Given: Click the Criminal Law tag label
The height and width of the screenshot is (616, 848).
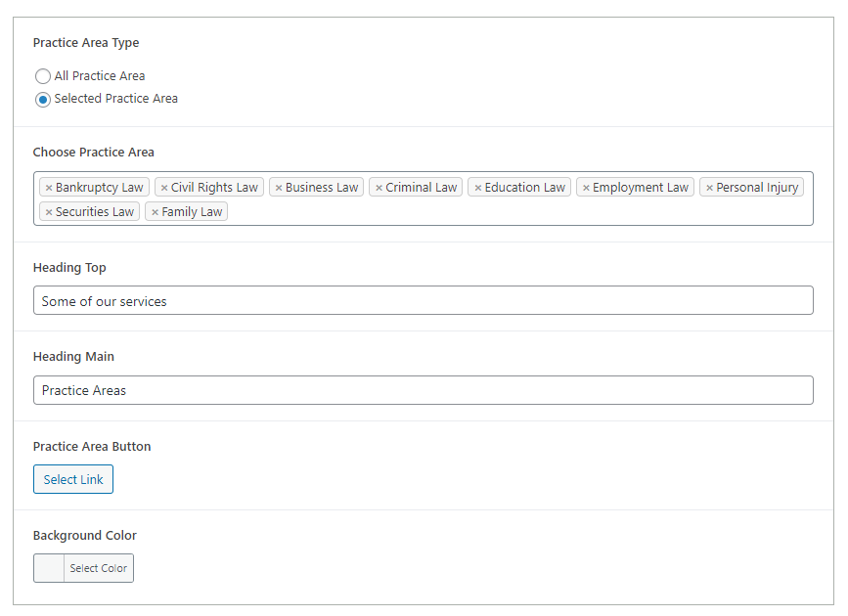Looking at the screenshot, I should [x=422, y=188].
